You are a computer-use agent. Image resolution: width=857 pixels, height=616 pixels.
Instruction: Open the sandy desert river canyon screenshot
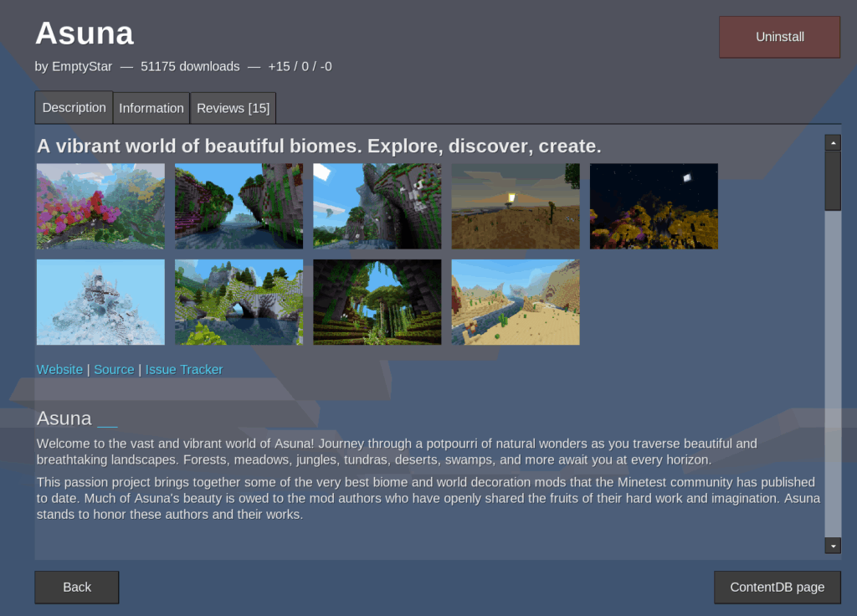click(515, 301)
